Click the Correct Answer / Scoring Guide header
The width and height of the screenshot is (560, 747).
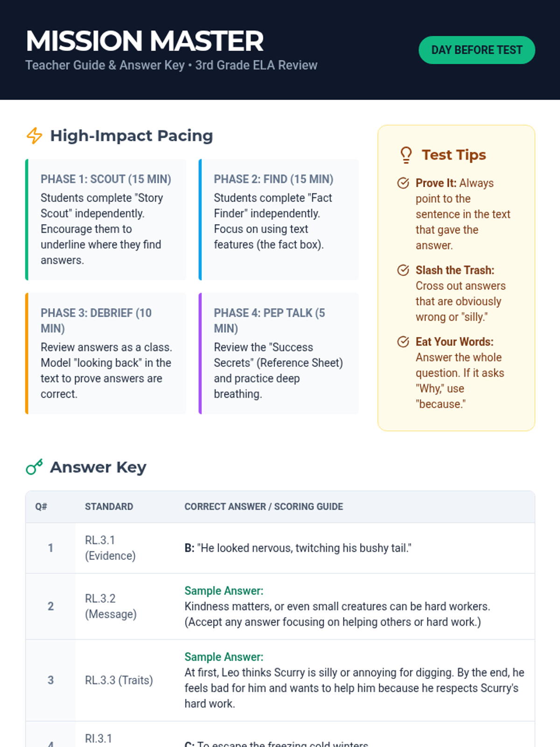(x=264, y=507)
